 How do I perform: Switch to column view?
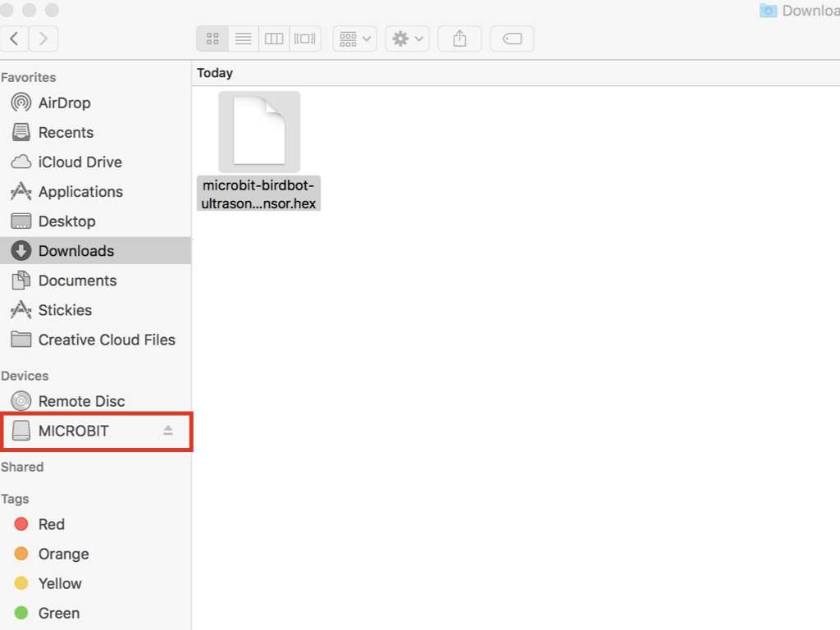[x=274, y=39]
